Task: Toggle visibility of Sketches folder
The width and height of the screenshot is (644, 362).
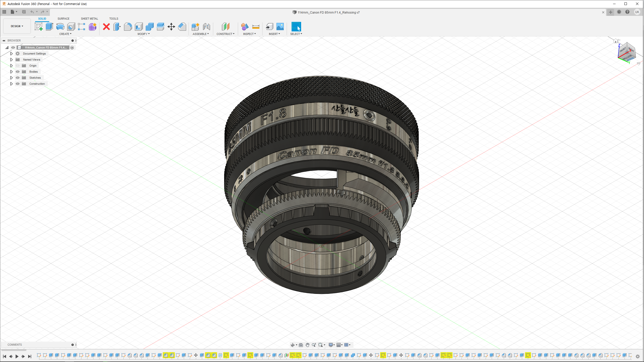Action: pos(18,78)
